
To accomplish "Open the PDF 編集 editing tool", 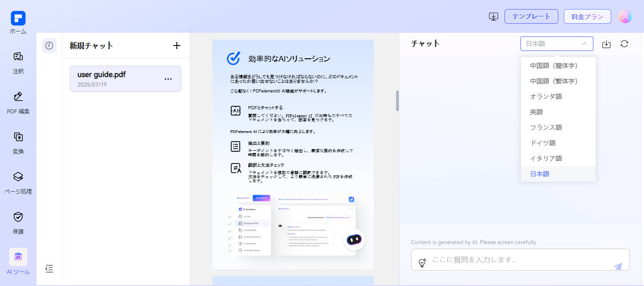I will point(18,103).
